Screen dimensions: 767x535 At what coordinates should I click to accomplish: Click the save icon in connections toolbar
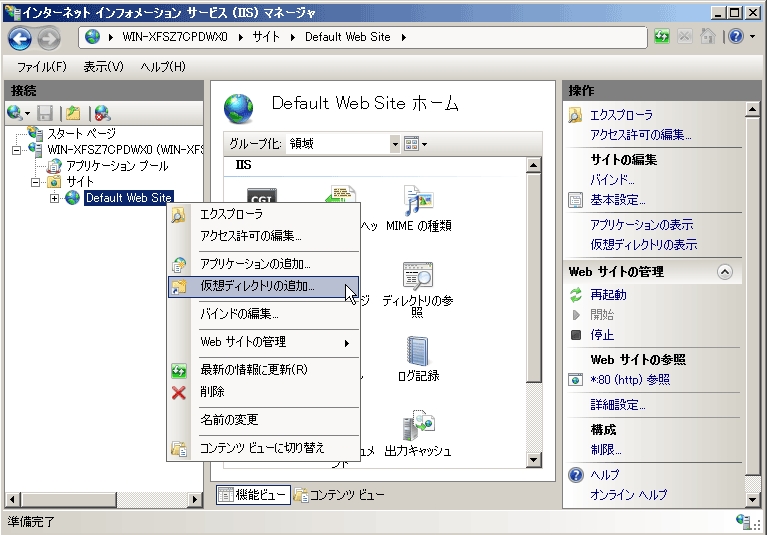(x=45, y=113)
